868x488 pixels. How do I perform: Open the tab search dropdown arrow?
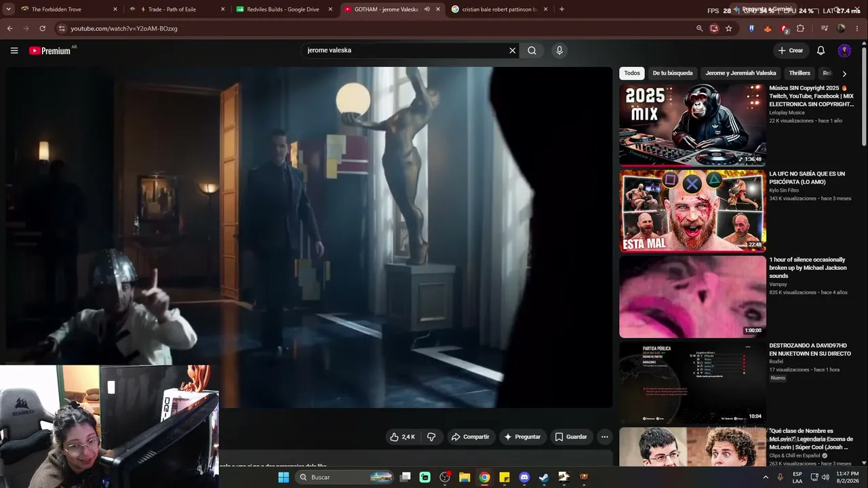(x=8, y=9)
